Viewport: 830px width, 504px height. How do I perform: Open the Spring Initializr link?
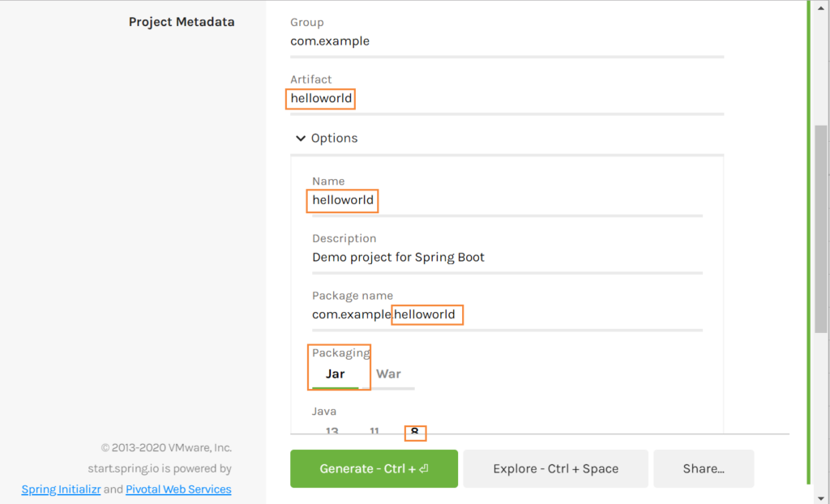tap(61, 489)
